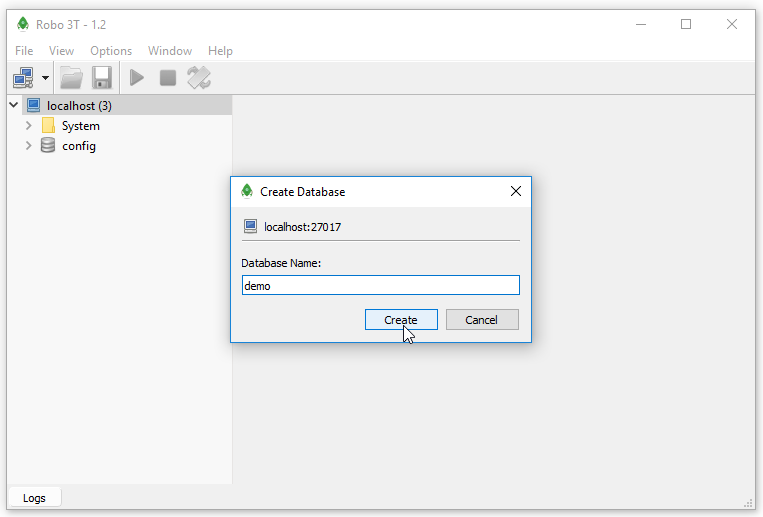Maximize the Robo 3T window

[x=686, y=24]
